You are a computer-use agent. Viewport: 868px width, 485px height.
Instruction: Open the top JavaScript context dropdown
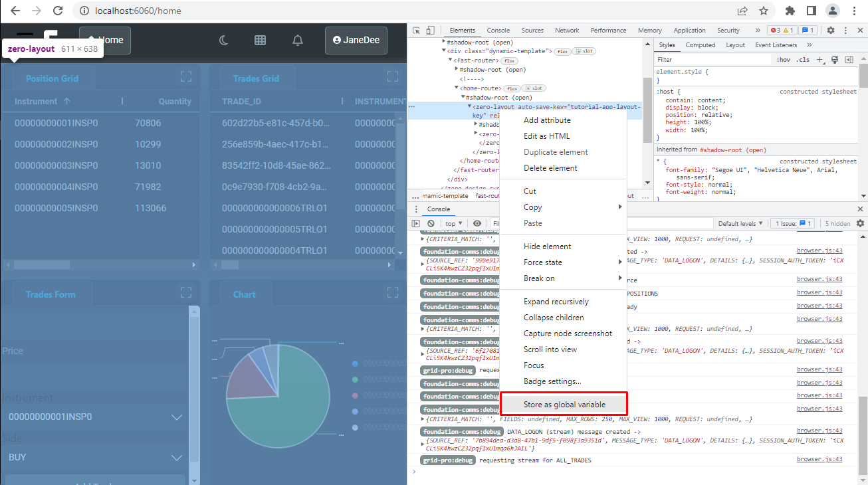[455, 223]
